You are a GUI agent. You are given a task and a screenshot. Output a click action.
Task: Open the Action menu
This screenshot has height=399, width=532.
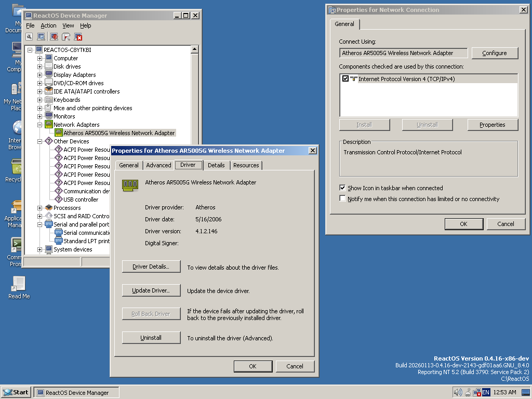(48, 25)
